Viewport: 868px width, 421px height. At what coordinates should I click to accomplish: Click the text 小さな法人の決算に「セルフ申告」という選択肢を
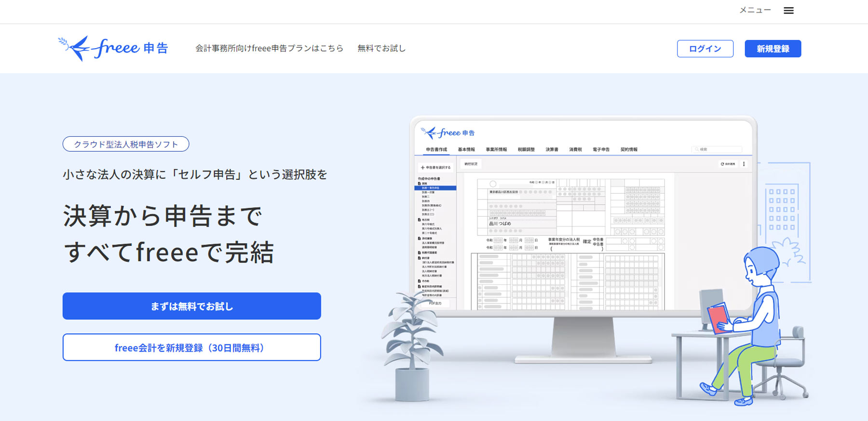click(195, 174)
